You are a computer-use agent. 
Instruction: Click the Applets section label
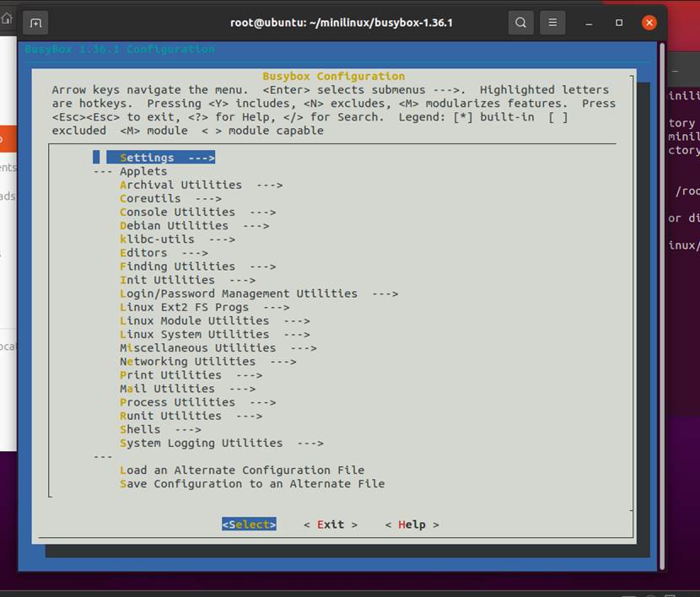[143, 171]
